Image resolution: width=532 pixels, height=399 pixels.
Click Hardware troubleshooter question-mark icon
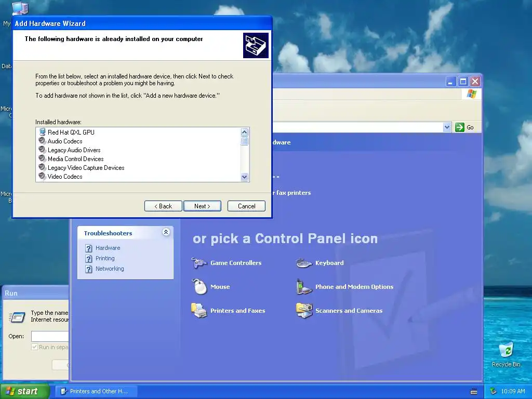tap(88, 248)
